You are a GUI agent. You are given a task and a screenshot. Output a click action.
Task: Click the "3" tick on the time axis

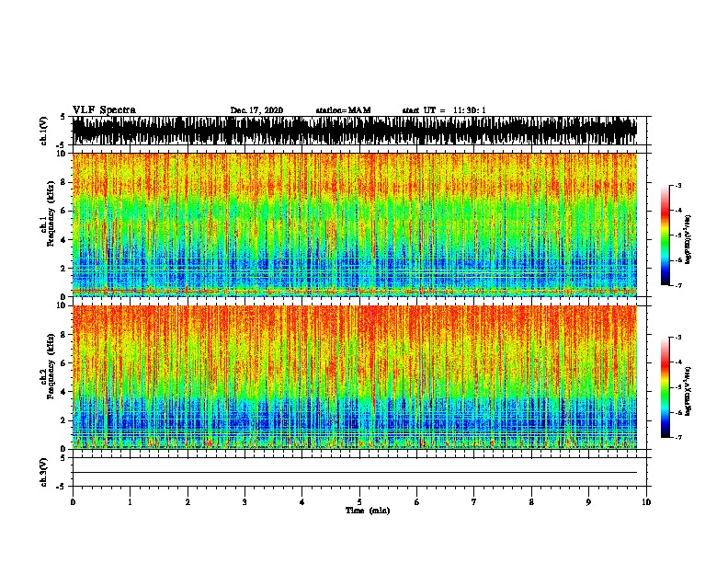click(245, 502)
